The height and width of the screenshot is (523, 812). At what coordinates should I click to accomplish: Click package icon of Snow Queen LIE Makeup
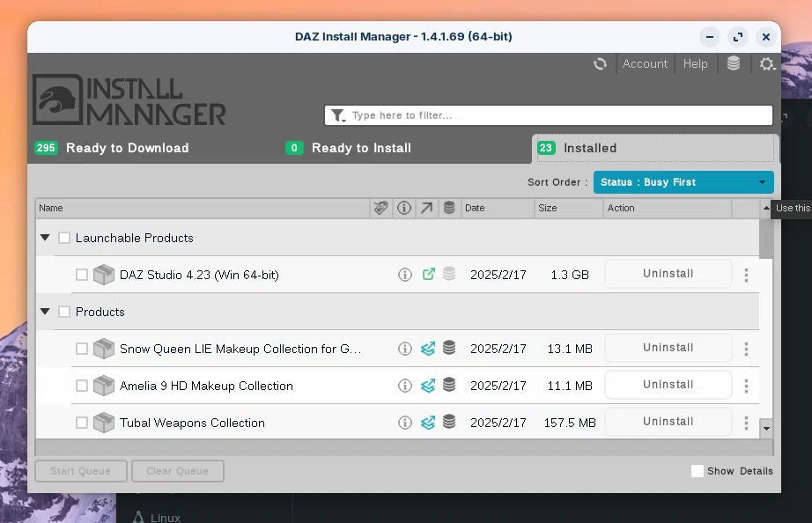[104, 349]
